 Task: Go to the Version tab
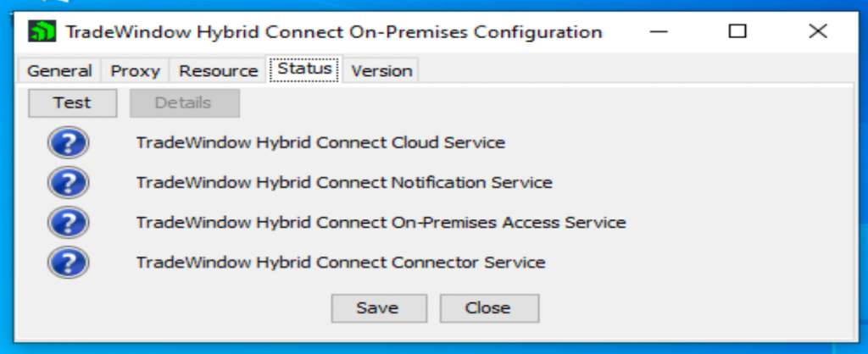(x=381, y=71)
